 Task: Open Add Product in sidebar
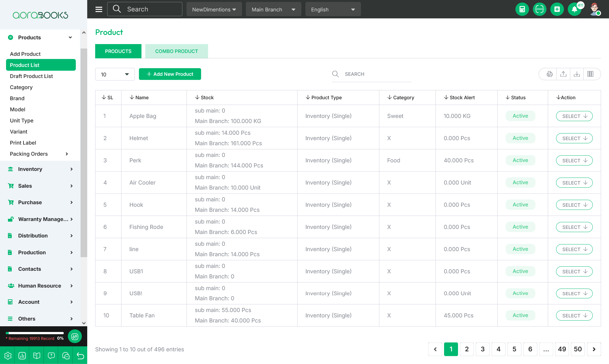25,54
